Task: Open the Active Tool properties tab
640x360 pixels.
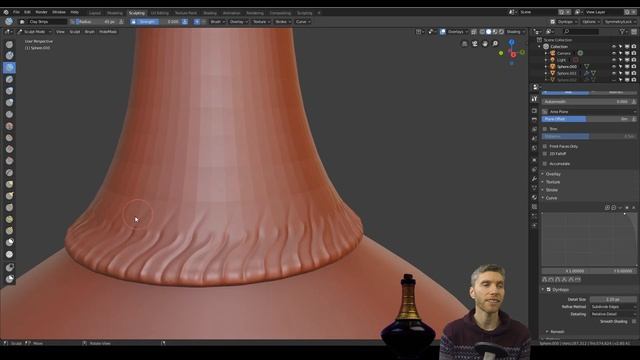Action: pyautogui.click(x=534, y=99)
